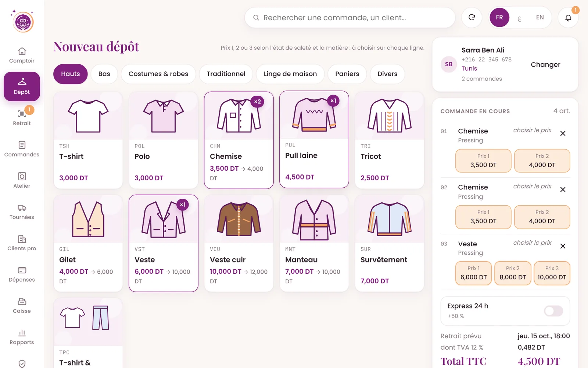
Task: Open the notifications bell
Action: pos(568,17)
